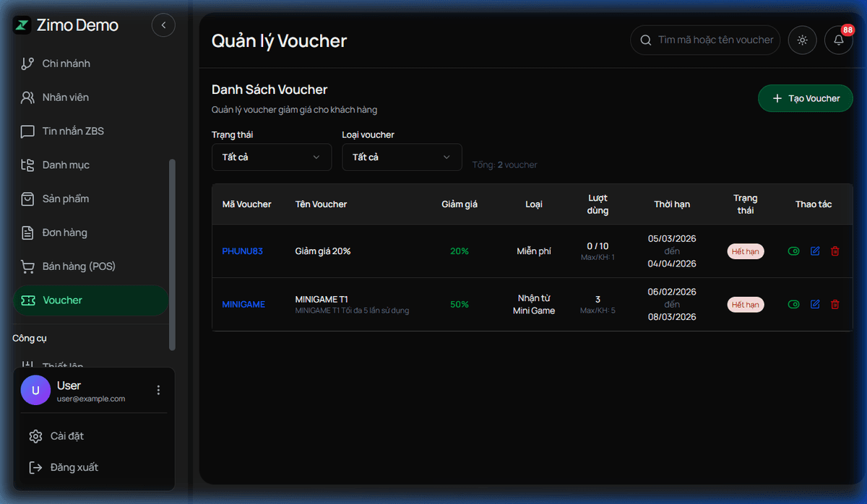Image resolution: width=867 pixels, height=504 pixels.
Task: Open user options three-dot menu
Action: [158, 391]
